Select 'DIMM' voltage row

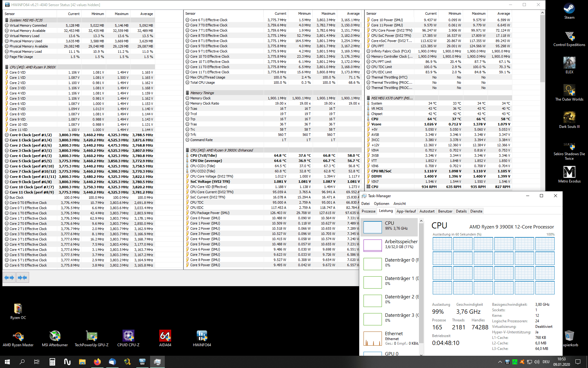click(x=439, y=176)
